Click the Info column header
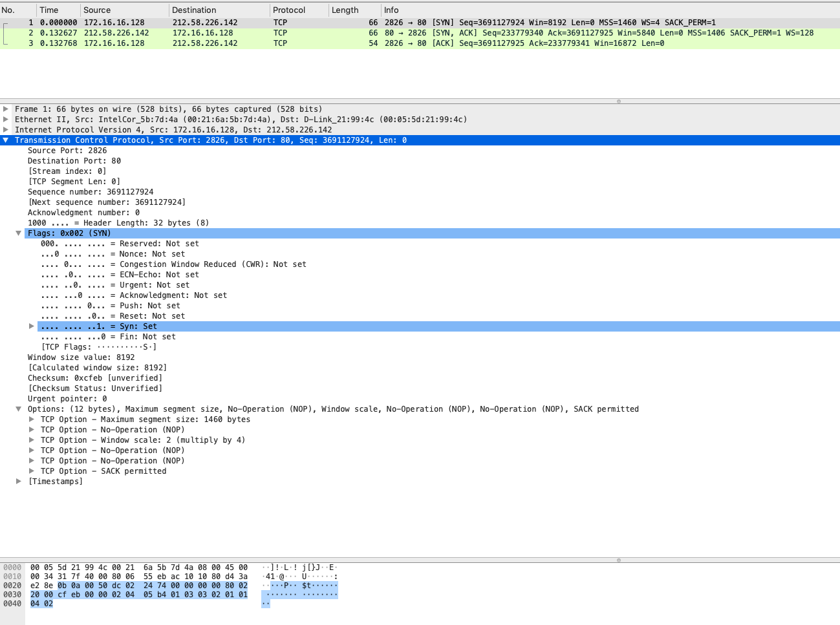Screen dimensions: 840x625 610,10
